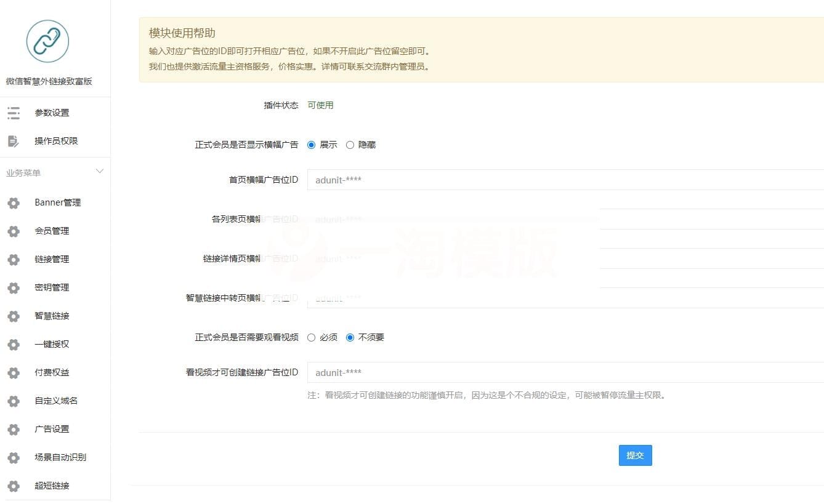Viewport: 824px width, 504px height.
Task: Select 展示 for banner ad display
Action: tap(311, 145)
